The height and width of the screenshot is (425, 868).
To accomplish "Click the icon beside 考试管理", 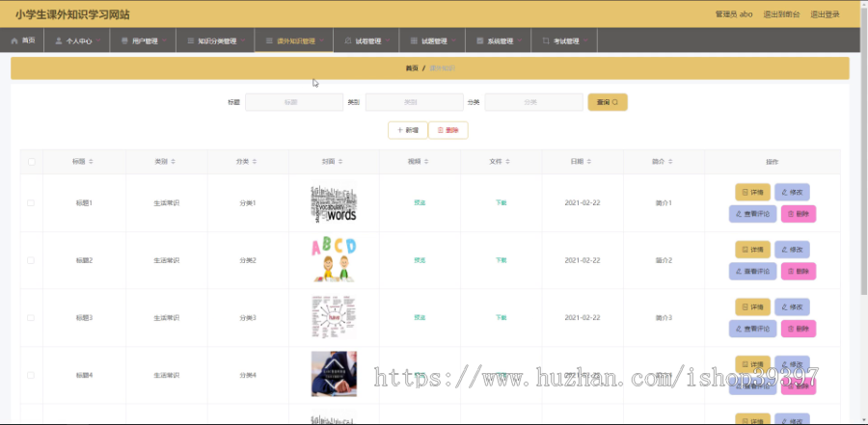I will (x=546, y=40).
